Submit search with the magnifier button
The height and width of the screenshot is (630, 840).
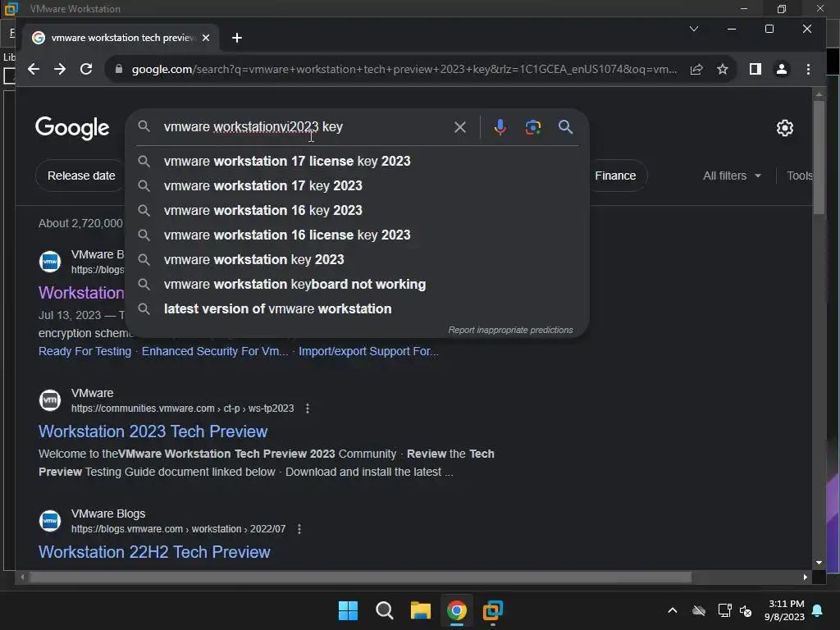(566, 127)
